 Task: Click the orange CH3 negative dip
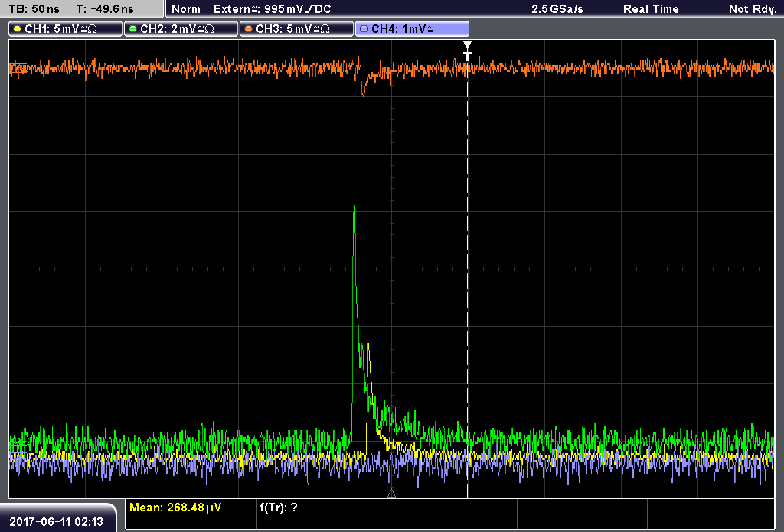click(363, 91)
